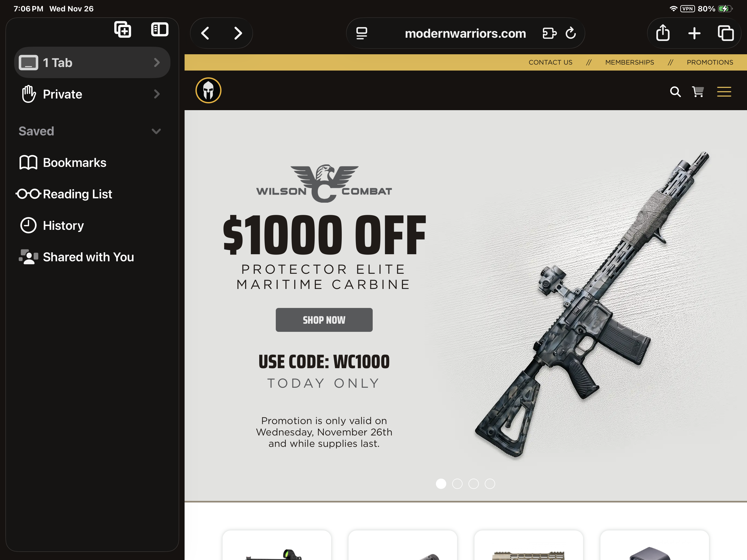The image size is (747, 560).
Task: Hide the Safari sidebar
Action: point(159,29)
